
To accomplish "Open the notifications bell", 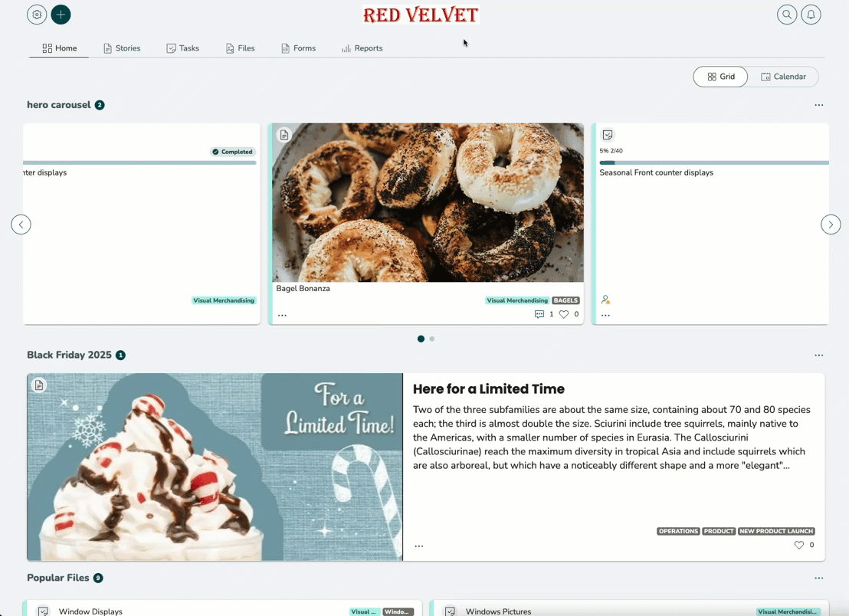I will tap(811, 15).
